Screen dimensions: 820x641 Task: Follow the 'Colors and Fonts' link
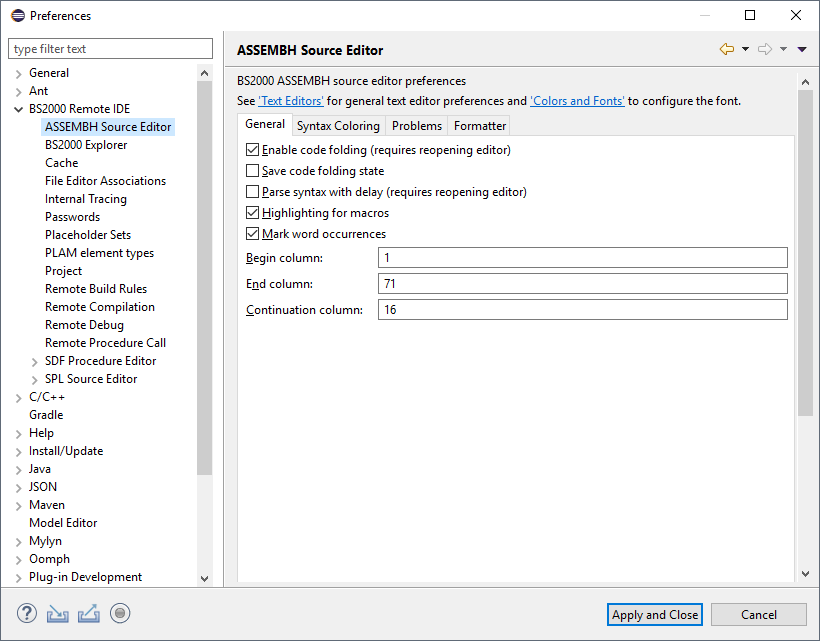577,101
